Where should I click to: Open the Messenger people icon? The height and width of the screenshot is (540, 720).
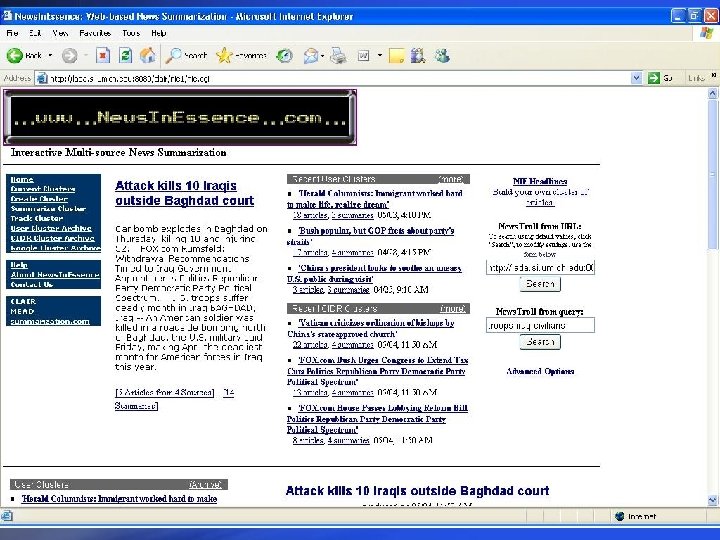click(442, 56)
